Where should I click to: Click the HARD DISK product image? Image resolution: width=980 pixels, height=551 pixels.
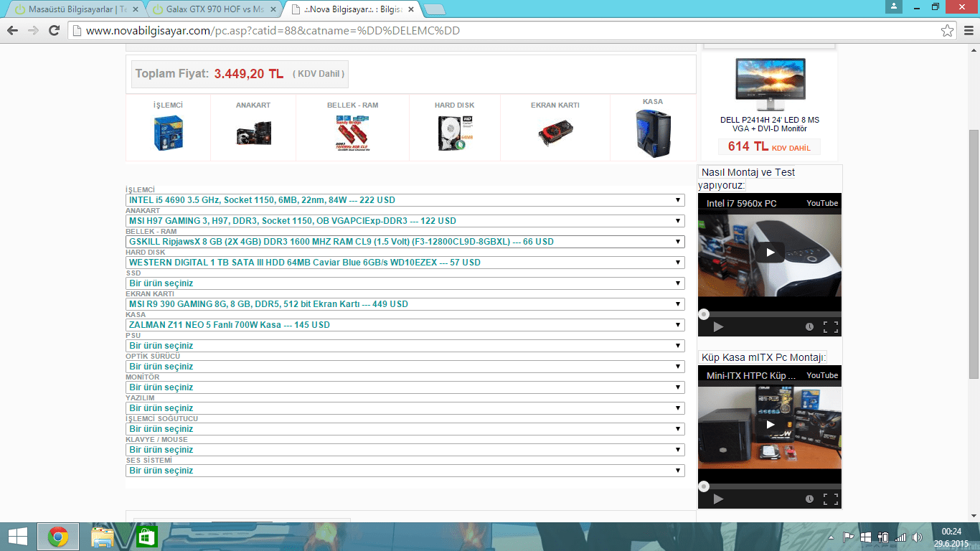click(x=454, y=133)
